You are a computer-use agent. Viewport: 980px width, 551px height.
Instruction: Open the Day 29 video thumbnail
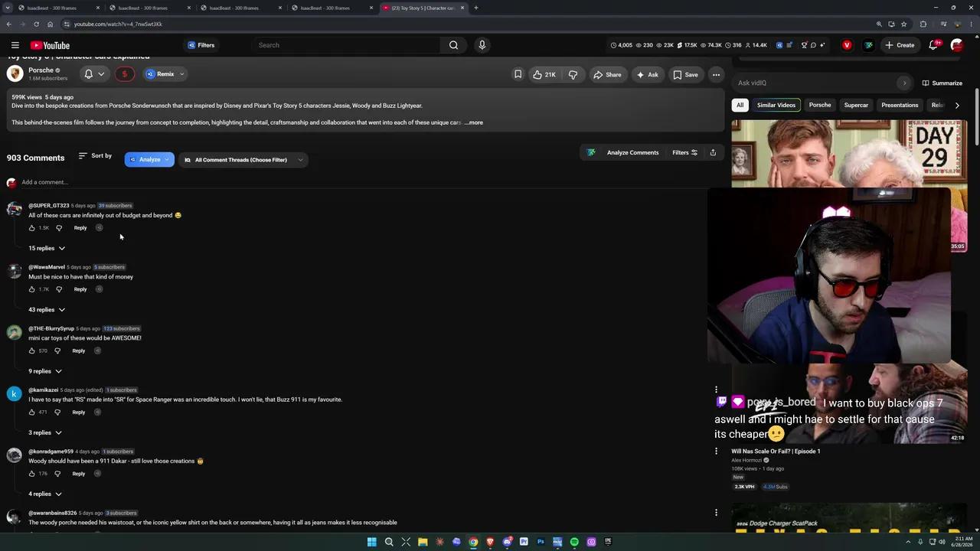[848, 154]
